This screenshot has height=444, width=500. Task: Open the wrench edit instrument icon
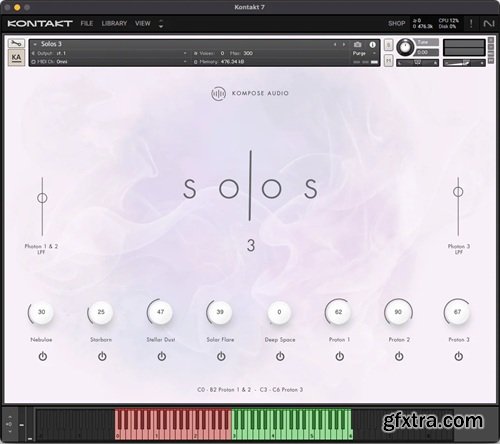[16, 44]
